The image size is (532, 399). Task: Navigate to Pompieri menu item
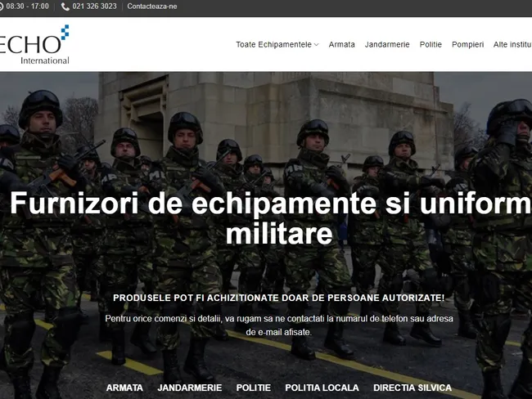coord(467,44)
